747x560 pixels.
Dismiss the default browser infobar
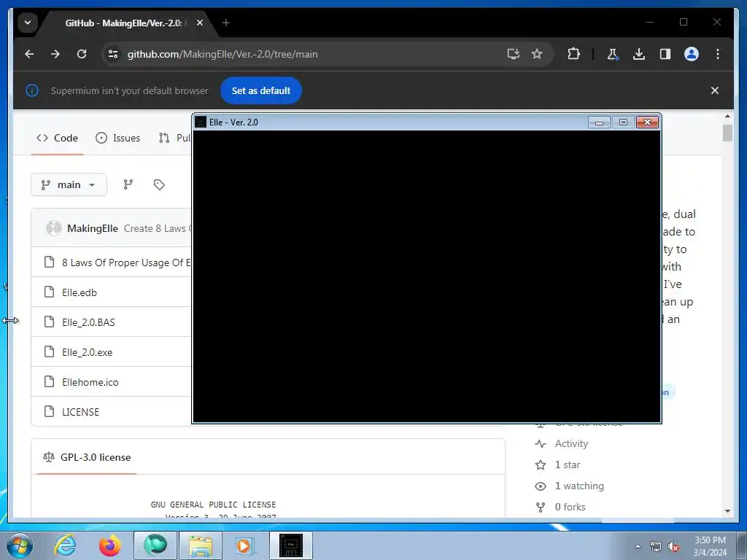tap(715, 90)
